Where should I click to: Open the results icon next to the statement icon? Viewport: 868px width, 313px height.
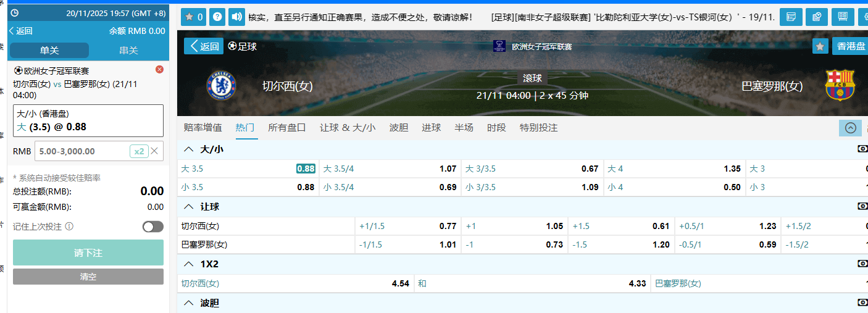click(816, 17)
